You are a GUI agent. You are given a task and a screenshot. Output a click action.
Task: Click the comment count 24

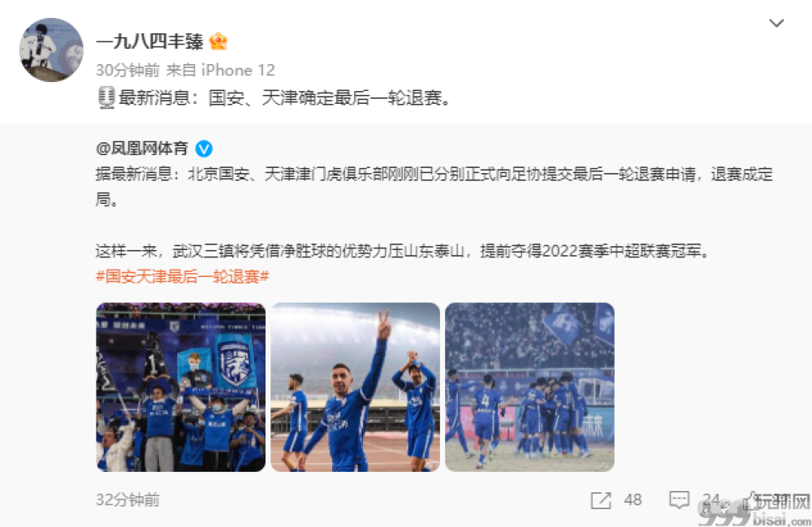[711, 500]
